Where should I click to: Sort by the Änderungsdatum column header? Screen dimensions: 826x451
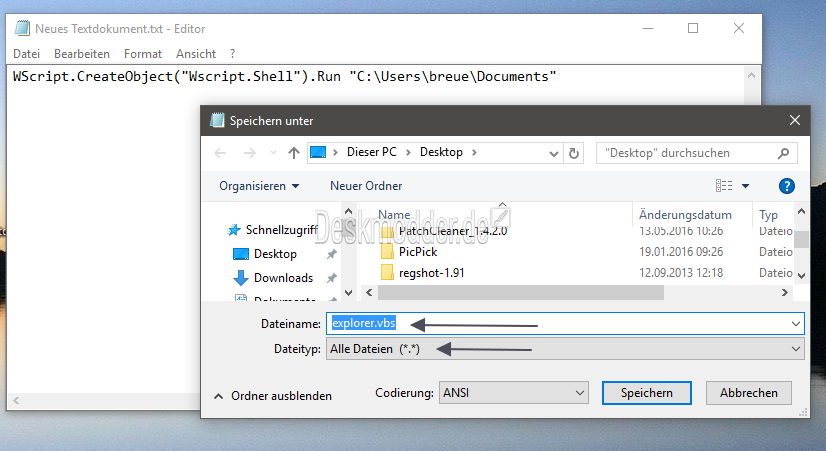685,215
